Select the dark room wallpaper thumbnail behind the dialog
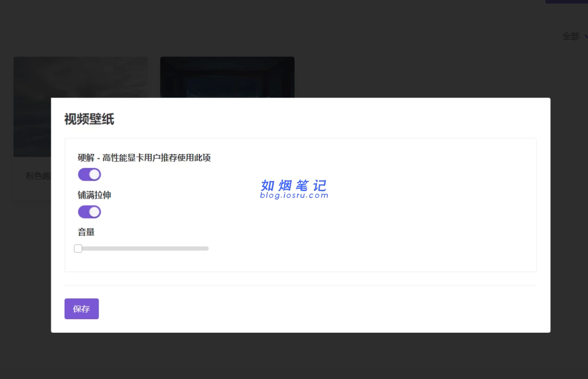The height and width of the screenshot is (379, 588). coord(227,77)
